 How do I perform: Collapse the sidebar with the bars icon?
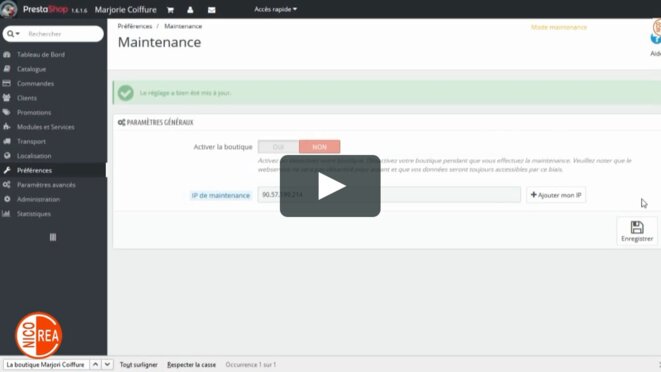53,237
